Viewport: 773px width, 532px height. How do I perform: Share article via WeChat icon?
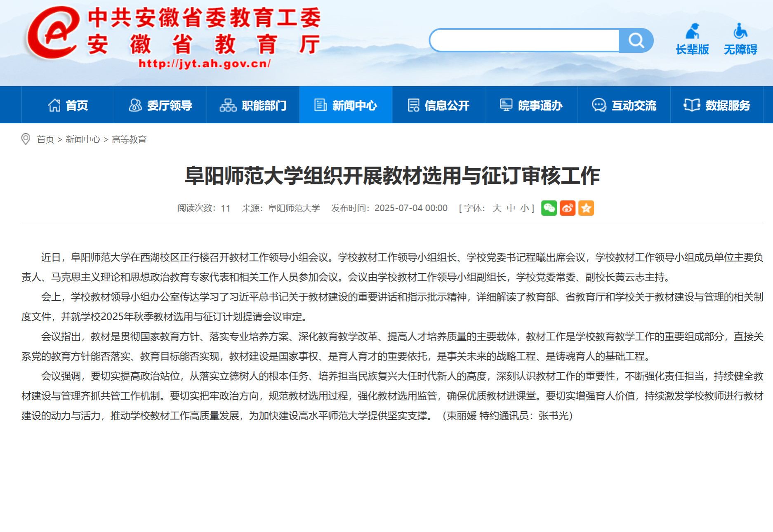tap(549, 208)
